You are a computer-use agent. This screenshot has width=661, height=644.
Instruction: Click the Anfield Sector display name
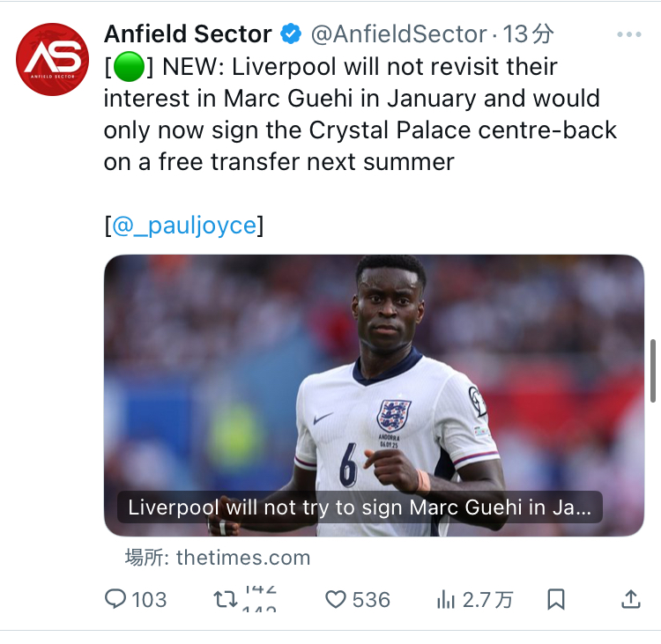point(188,34)
